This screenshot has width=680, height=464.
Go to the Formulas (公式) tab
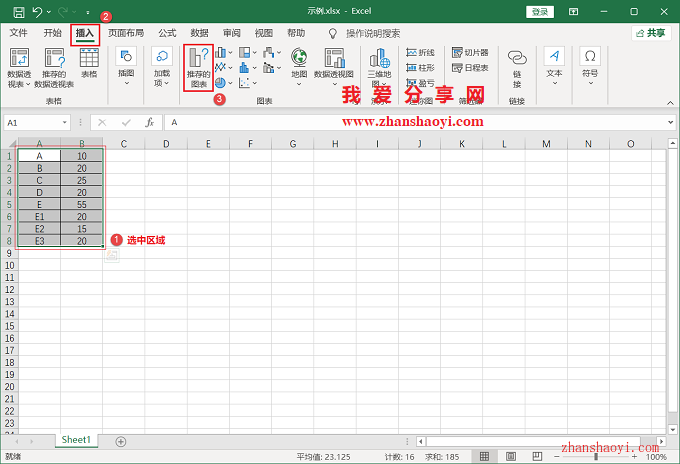coord(167,33)
